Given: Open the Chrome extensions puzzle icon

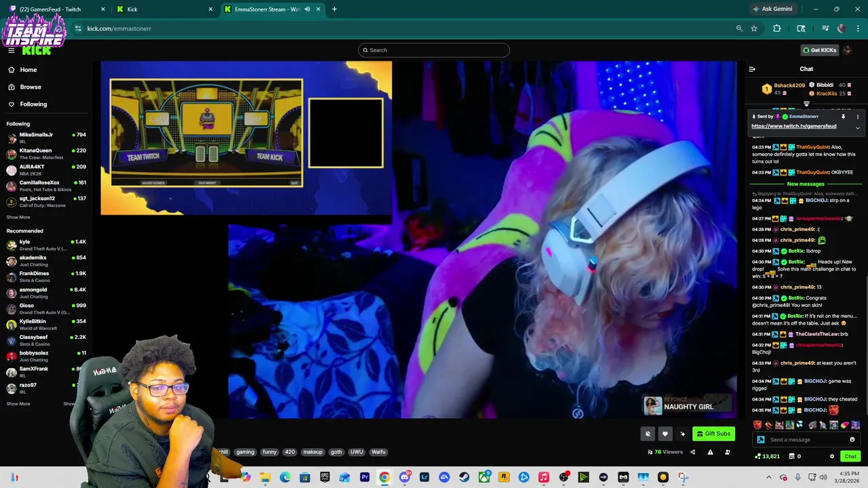Looking at the screenshot, I should (777, 28).
